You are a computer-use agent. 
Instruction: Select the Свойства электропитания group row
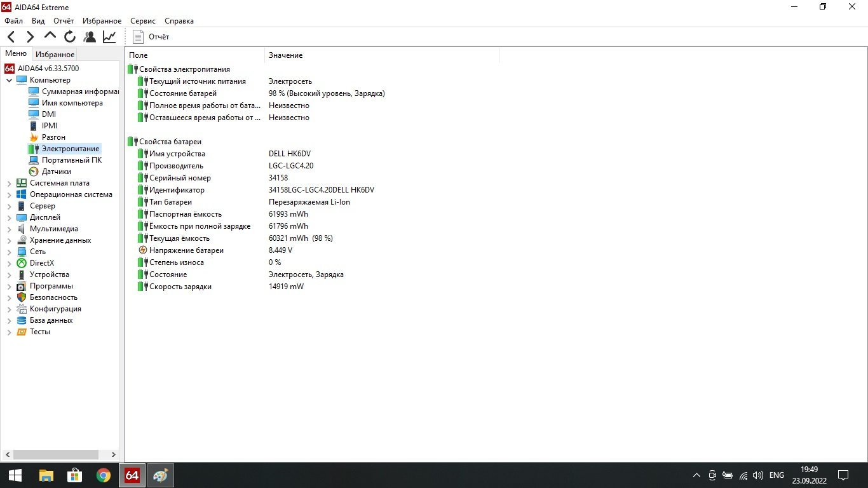click(179, 69)
